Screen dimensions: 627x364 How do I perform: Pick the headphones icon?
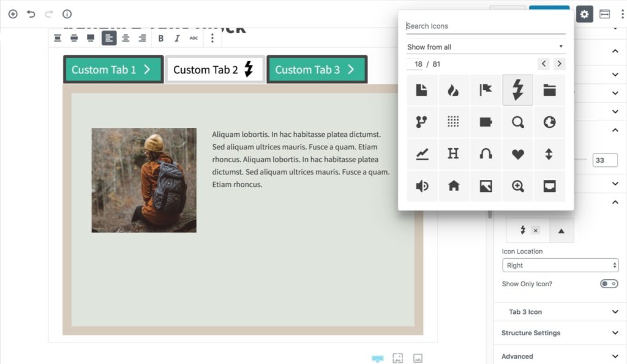(x=486, y=154)
